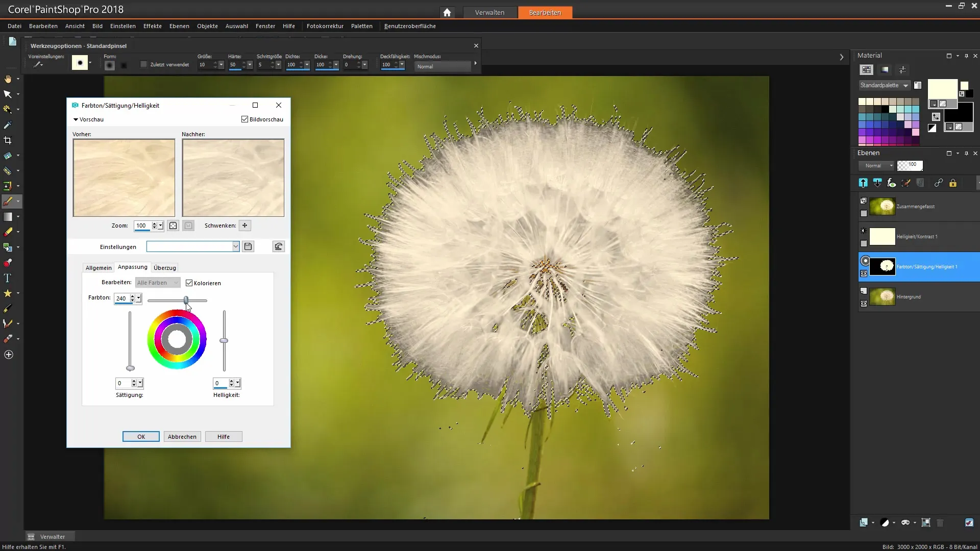
Task: Click the Sättigung vertical slider handle
Action: pyautogui.click(x=130, y=368)
